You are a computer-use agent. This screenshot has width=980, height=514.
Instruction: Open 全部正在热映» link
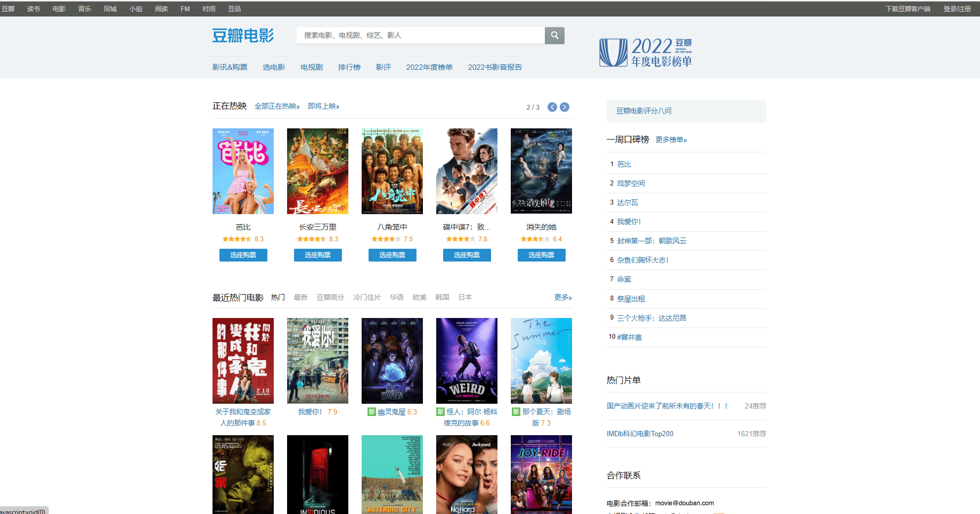coord(277,107)
